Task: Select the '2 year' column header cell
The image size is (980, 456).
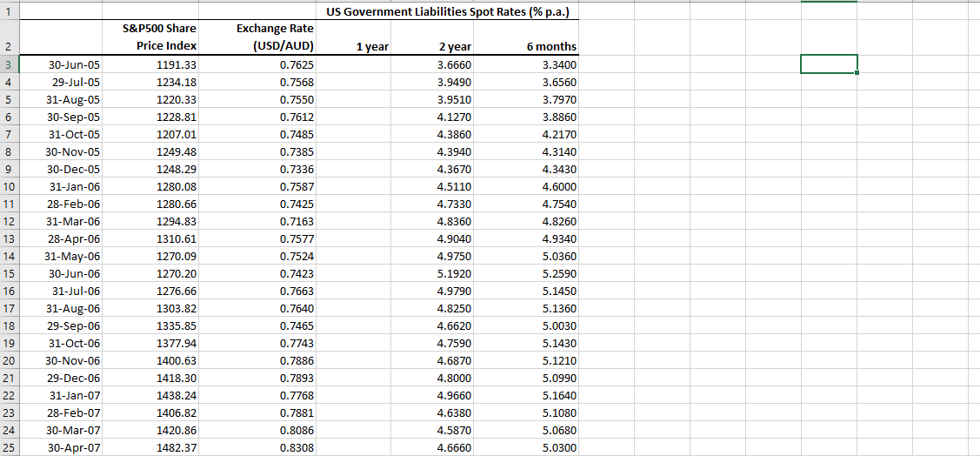Action: [x=432, y=37]
